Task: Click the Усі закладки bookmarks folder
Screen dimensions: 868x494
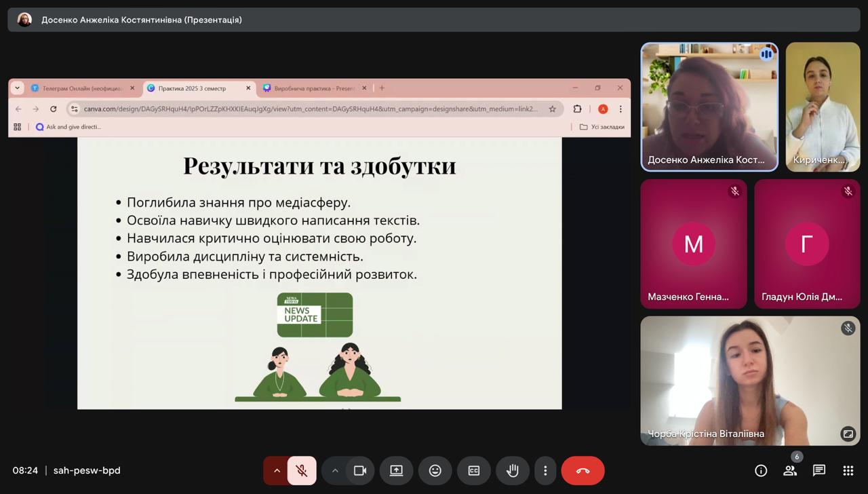Action: [x=602, y=127]
